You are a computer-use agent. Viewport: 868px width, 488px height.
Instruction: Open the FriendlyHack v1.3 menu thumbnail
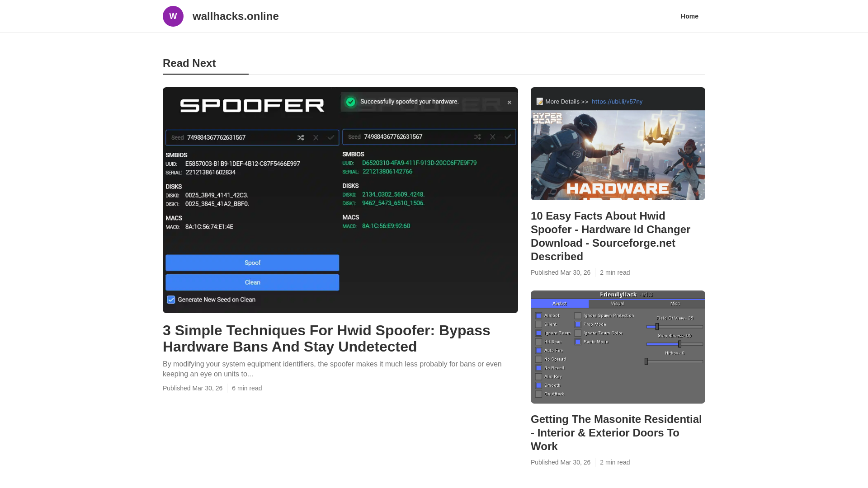[x=618, y=347]
